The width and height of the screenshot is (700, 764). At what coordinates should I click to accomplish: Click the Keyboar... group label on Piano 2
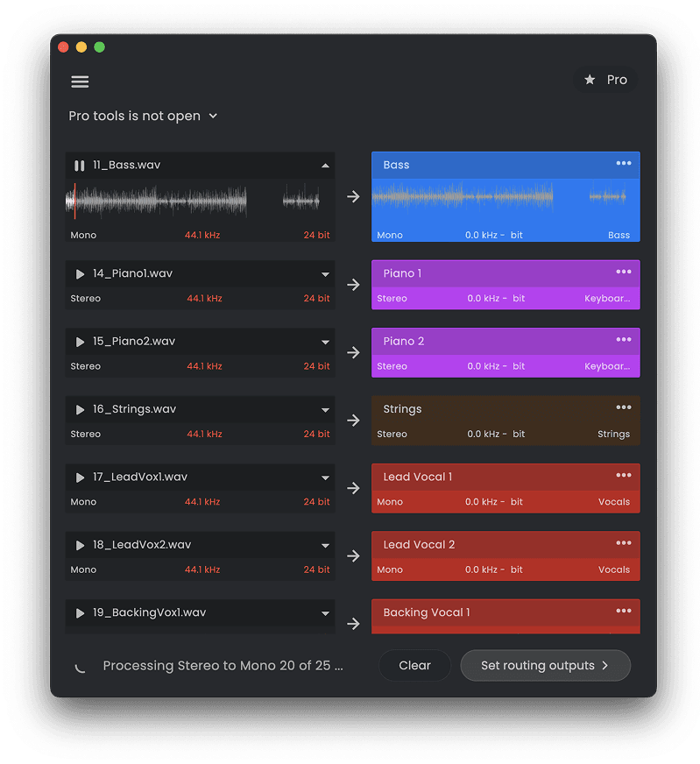coord(607,366)
